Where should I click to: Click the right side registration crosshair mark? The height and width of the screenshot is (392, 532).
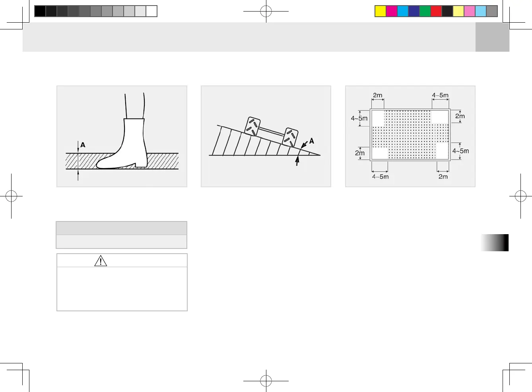pyautogui.click(x=520, y=196)
